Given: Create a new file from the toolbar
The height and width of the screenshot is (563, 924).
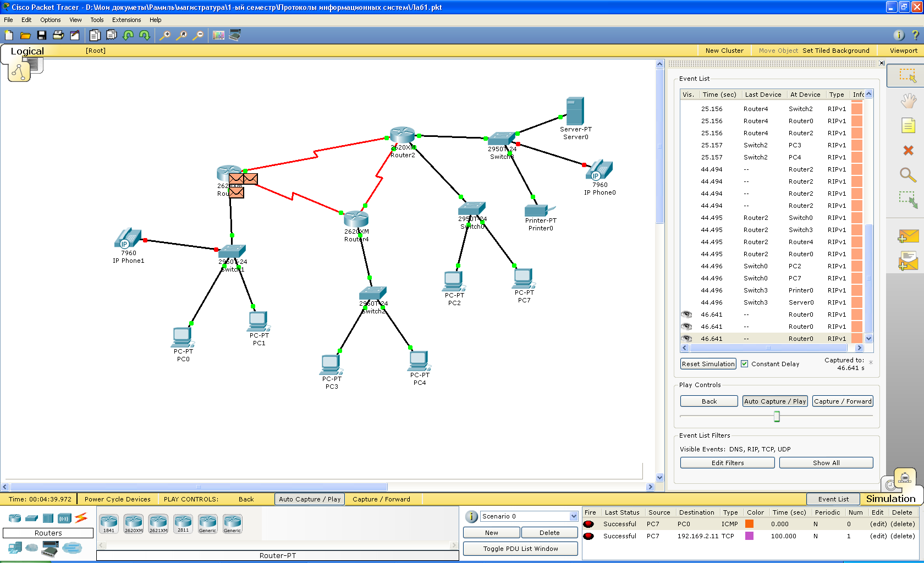Looking at the screenshot, I should pos(9,35).
